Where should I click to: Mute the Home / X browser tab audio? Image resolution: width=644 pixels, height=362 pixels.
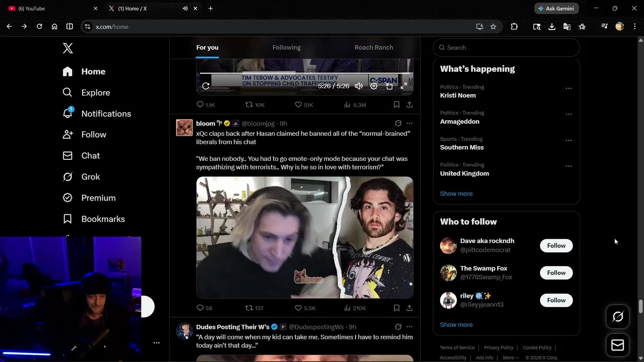click(x=185, y=9)
